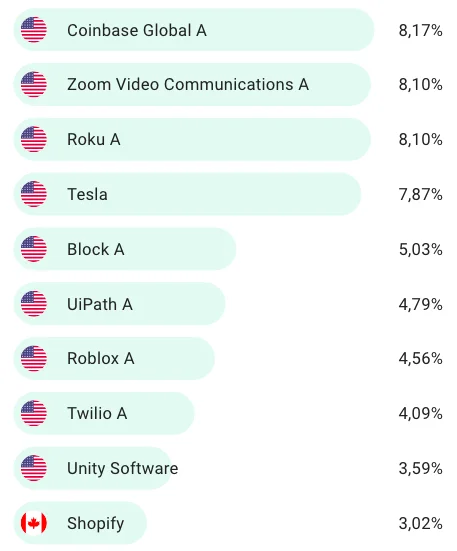The width and height of the screenshot is (457, 551).
Task: Open the Shopify holding entry
Action: 80,523
